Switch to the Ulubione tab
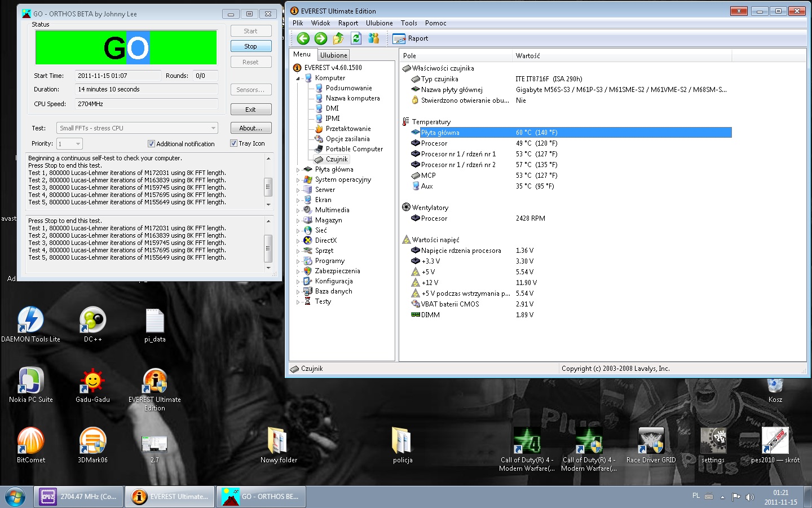The height and width of the screenshot is (508, 812). (x=334, y=55)
